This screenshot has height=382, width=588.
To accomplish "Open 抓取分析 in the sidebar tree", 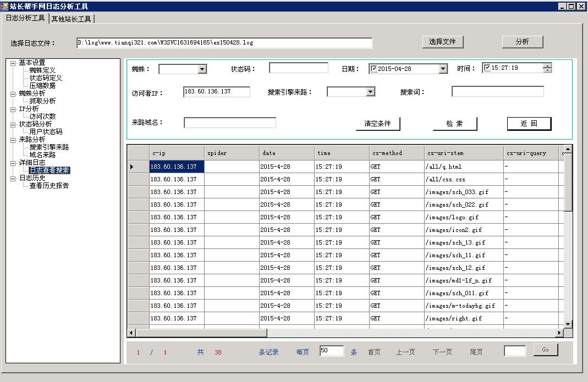I will pyautogui.click(x=42, y=101).
